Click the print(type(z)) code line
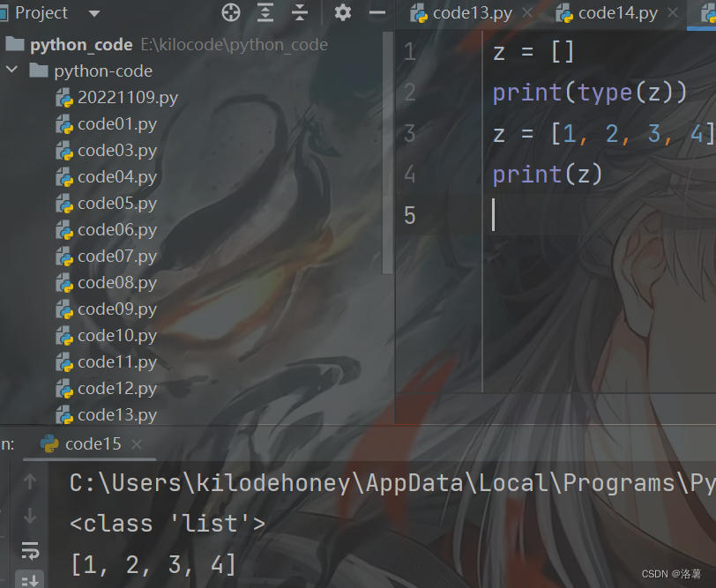The image size is (716, 588). (590, 93)
